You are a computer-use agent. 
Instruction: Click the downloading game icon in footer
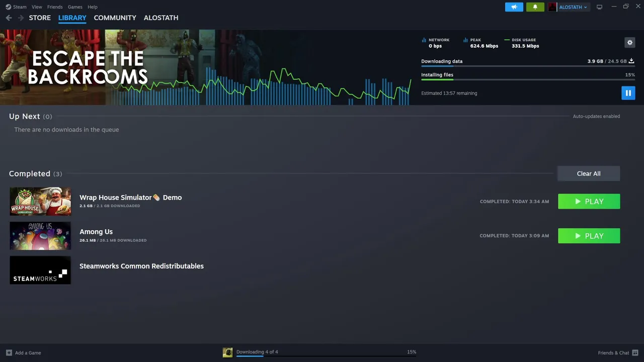coord(227,352)
